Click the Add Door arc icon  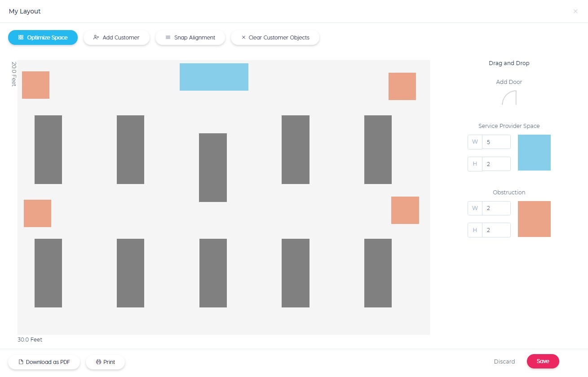click(509, 98)
